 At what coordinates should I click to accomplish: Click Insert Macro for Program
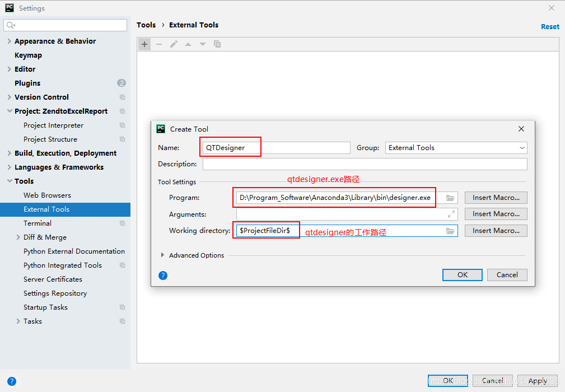[496, 198]
